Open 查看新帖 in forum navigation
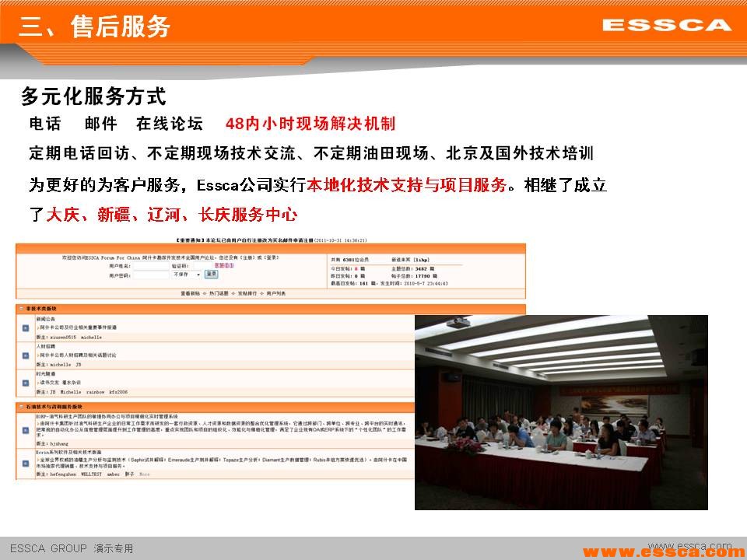This screenshot has width=747, height=560. pos(191,293)
